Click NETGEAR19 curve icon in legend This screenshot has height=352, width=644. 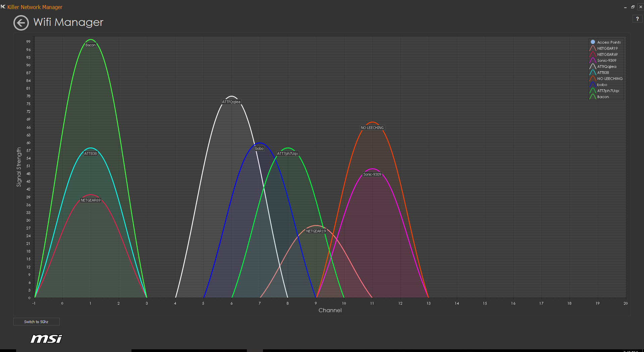click(x=593, y=48)
